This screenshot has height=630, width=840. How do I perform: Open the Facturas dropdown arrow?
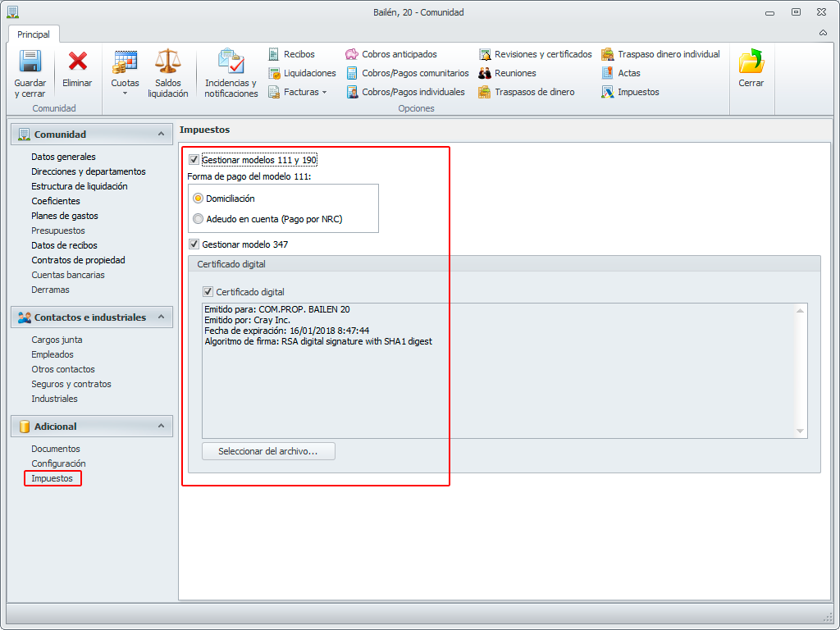tap(324, 92)
